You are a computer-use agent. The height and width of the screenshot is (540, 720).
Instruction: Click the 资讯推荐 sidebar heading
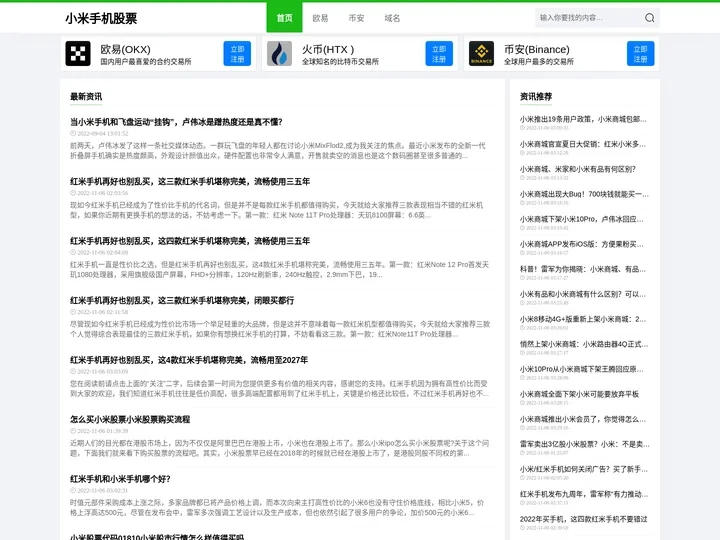[x=536, y=96]
